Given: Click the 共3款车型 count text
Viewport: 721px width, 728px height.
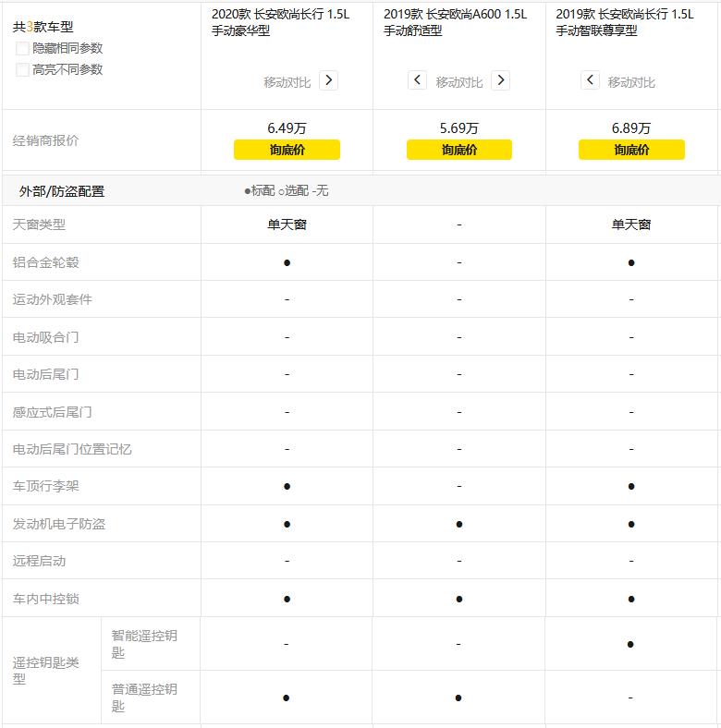Looking at the screenshot, I should click(x=43, y=27).
